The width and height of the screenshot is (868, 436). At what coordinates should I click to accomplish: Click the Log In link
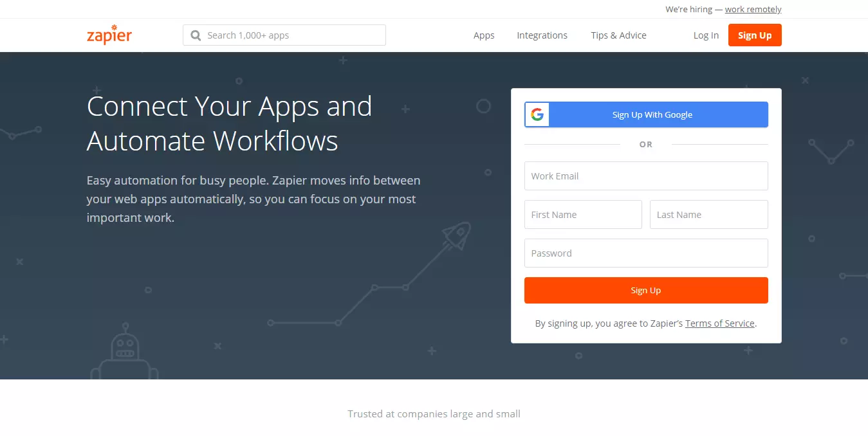(x=706, y=35)
